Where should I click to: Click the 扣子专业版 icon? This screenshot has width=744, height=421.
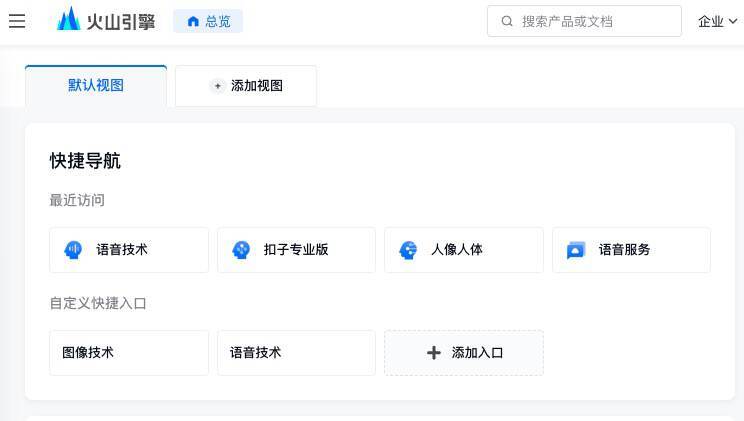pos(241,250)
